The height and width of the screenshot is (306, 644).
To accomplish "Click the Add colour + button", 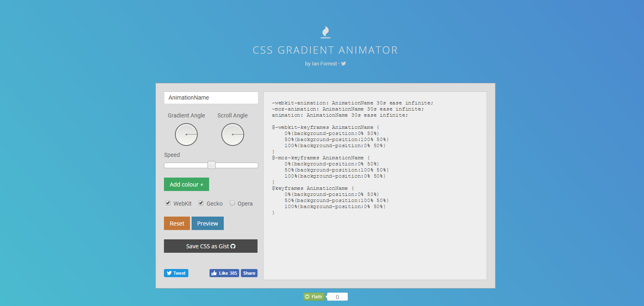I will 186,184.
